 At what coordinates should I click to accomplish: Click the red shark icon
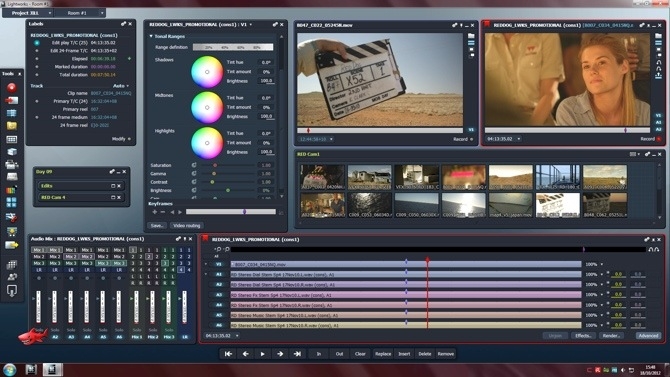[32, 336]
